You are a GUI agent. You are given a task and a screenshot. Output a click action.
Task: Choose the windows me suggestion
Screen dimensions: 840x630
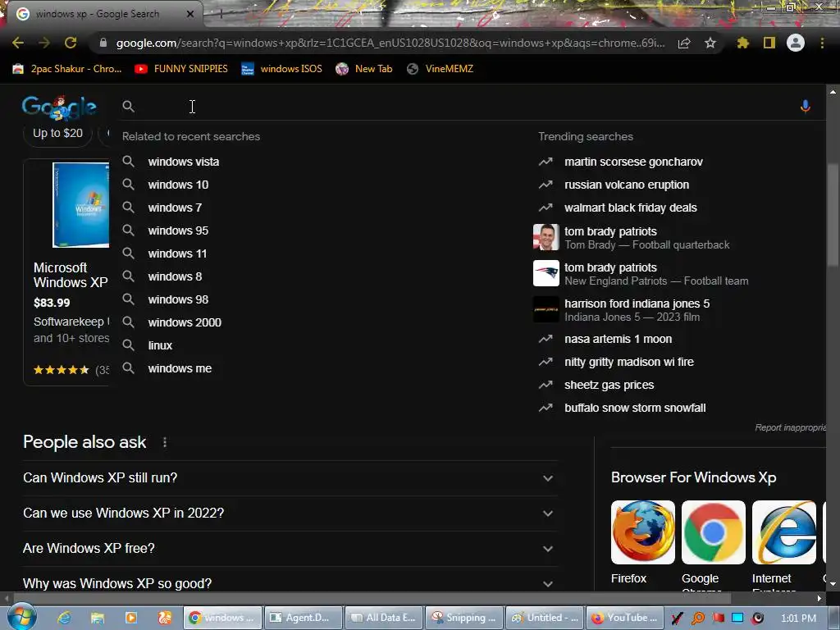point(180,368)
